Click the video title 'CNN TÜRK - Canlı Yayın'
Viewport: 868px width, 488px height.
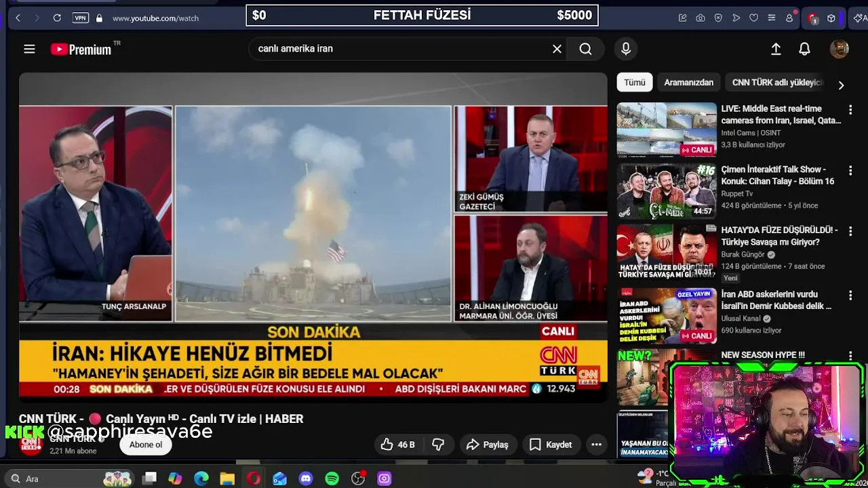pyautogui.click(x=161, y=419)
